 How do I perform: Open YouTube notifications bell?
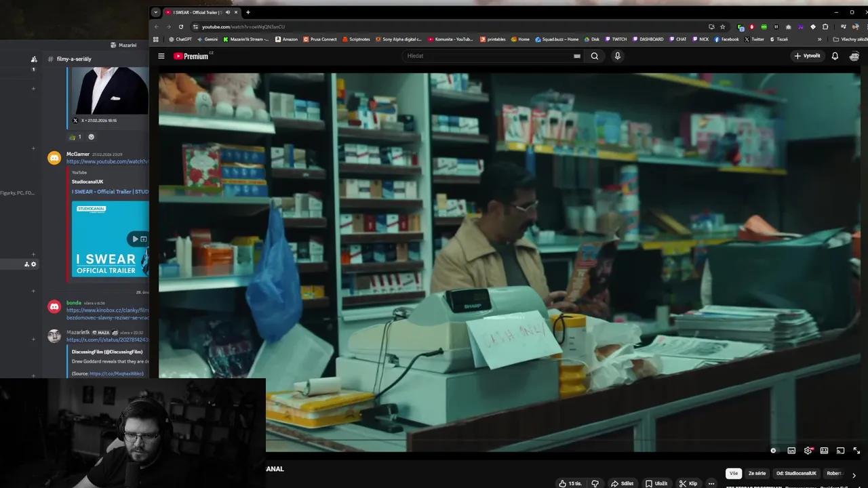point(835,56)
